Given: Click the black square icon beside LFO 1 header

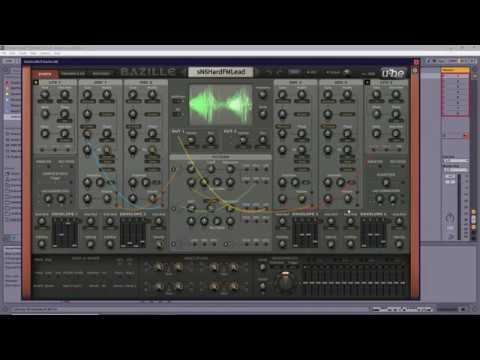Looking at the screenshot, I should (x=36, y=82).
